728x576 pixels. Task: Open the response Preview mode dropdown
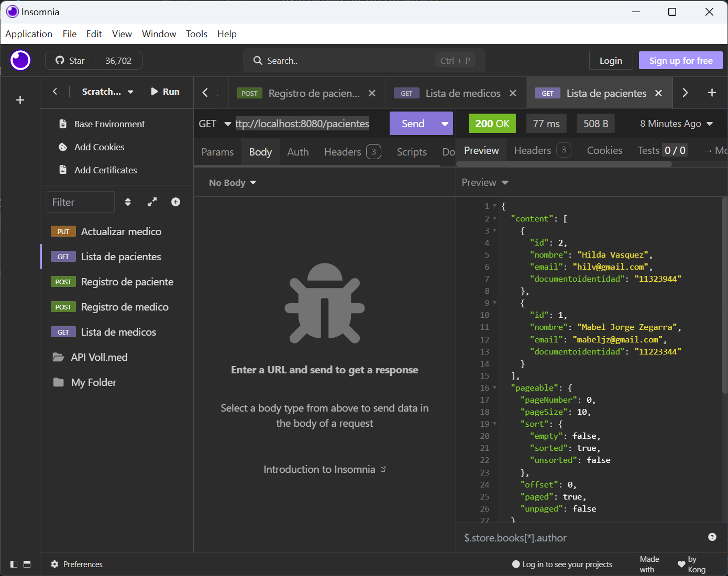[485, 182]
